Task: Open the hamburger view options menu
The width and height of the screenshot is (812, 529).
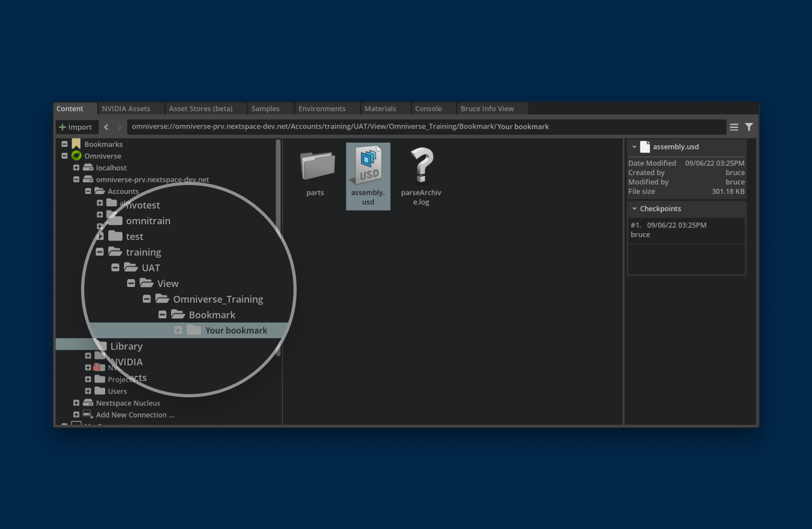Action: click(x=734, y=127)
